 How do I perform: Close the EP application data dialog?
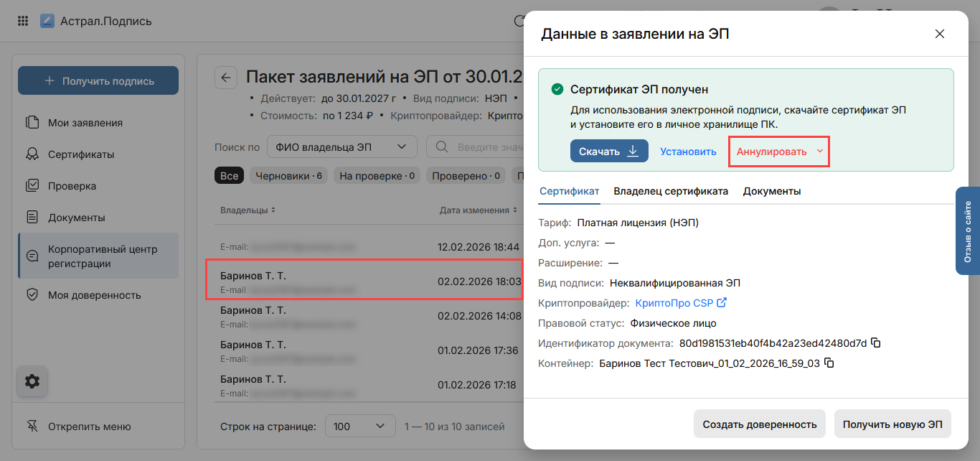tap(939, 34)
